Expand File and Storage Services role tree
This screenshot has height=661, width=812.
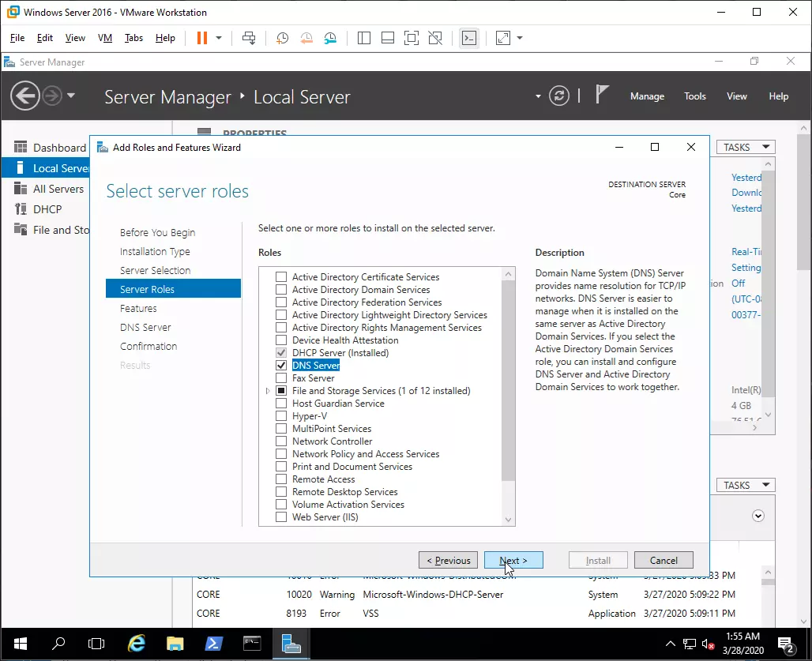268,391
